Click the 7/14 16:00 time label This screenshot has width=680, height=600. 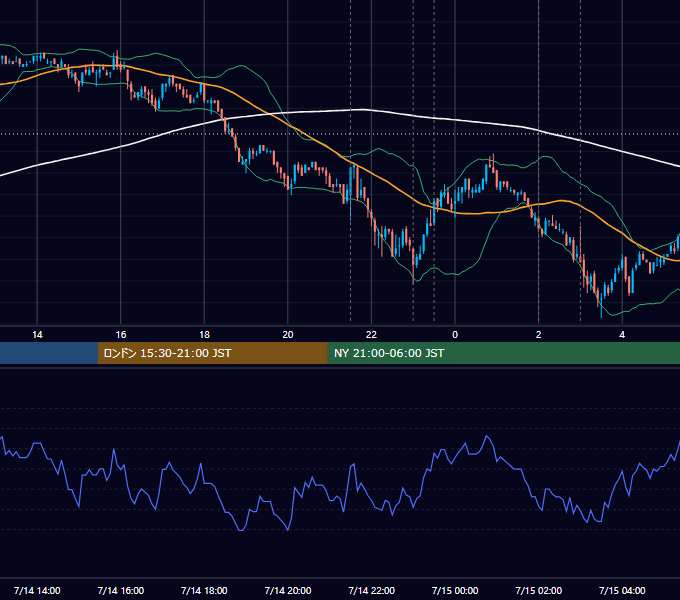[121, 590]
